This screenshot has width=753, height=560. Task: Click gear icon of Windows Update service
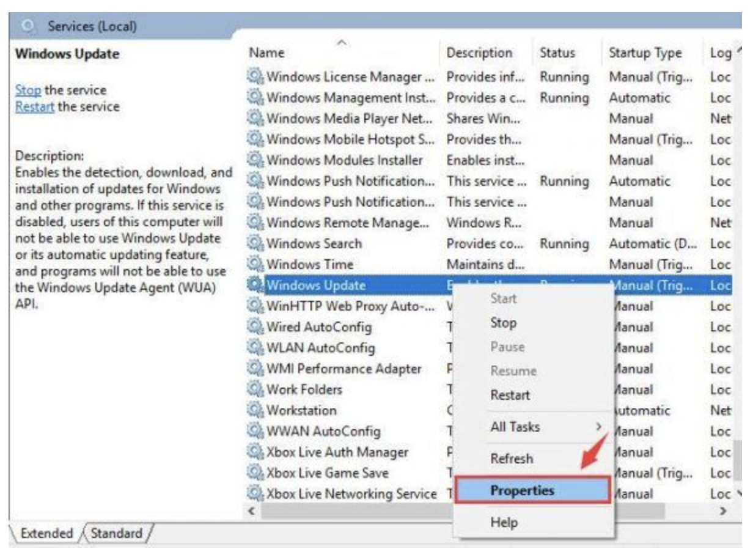point(254,285)
